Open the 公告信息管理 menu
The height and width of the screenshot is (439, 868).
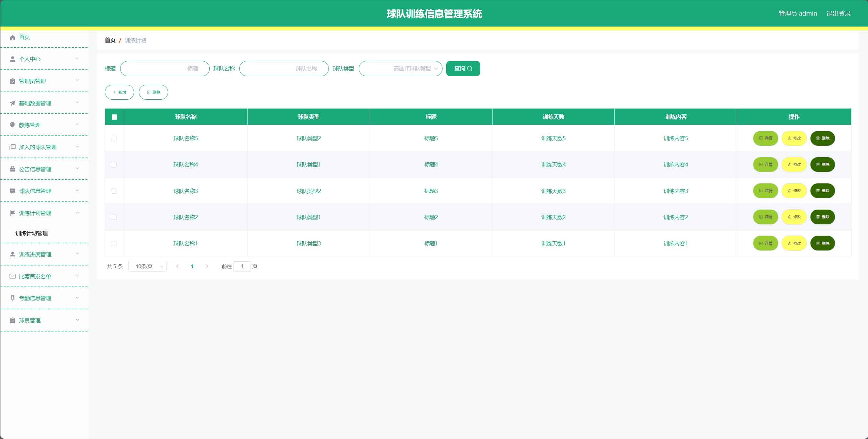tap(44, 169)
